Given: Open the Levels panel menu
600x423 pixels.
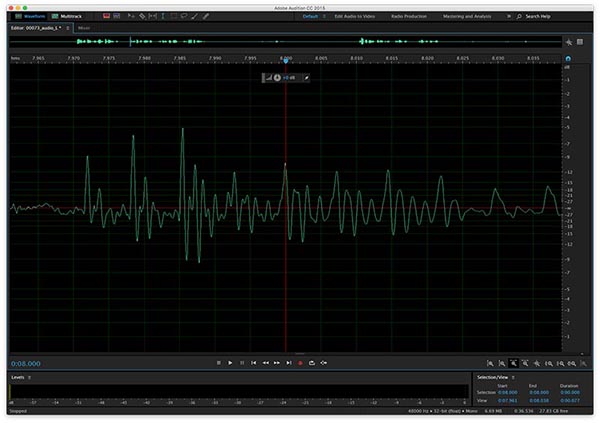Looking at the screenshot, I should point(30,377).
